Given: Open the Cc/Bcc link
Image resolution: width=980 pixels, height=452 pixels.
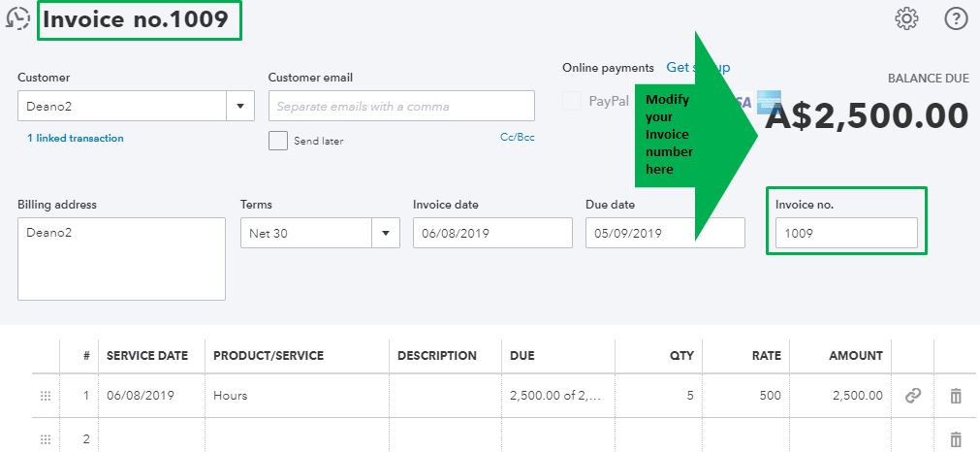Looking at the screenshot, I should (517, 138).
